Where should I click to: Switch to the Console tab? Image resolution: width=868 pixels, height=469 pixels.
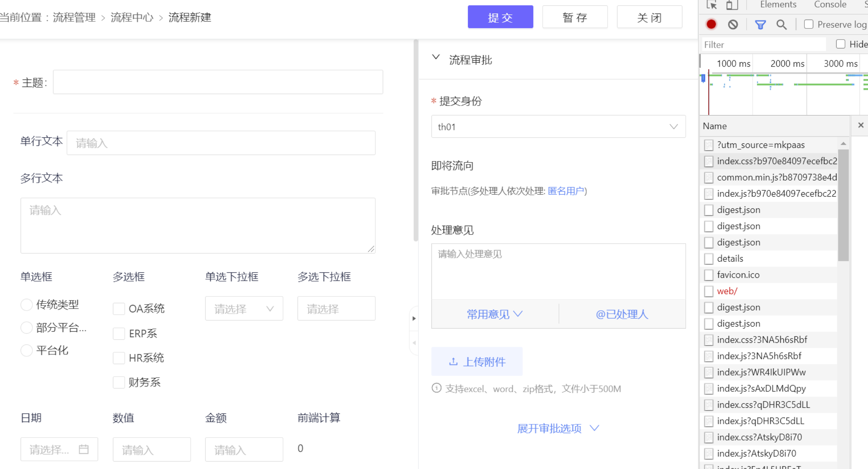830,5
